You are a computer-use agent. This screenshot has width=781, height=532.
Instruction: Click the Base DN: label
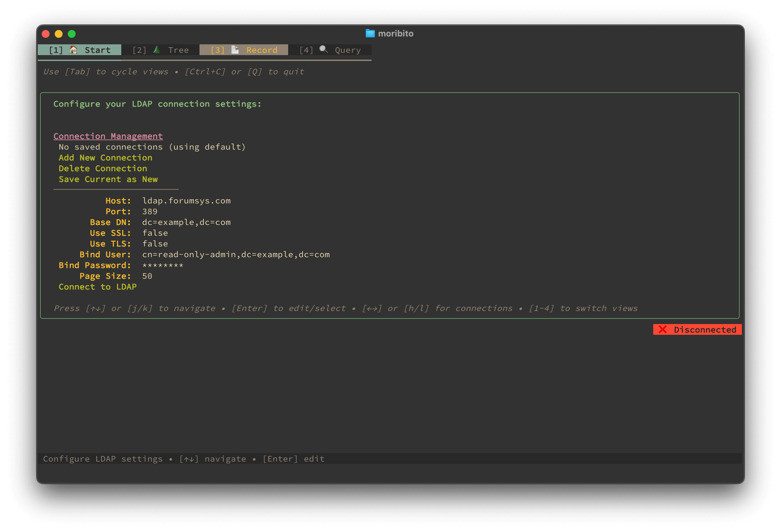tap(111, 222)
